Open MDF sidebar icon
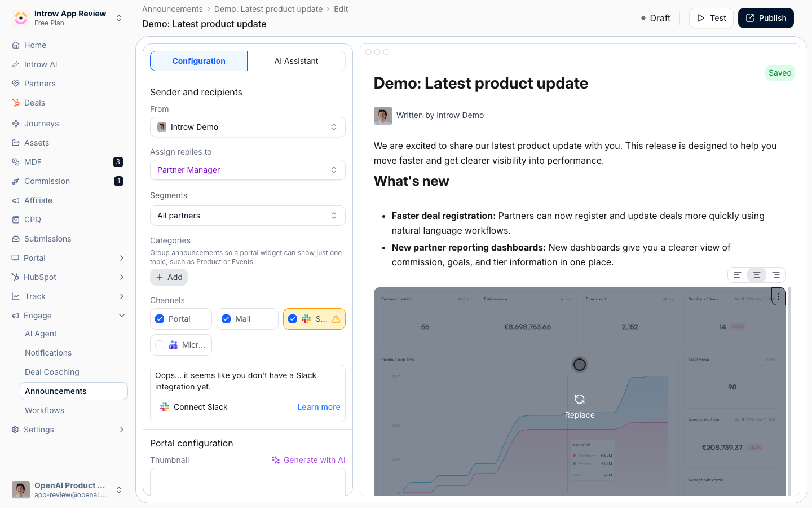The height and width of the screenshot is (508, 812). click(x=16, y=162)
